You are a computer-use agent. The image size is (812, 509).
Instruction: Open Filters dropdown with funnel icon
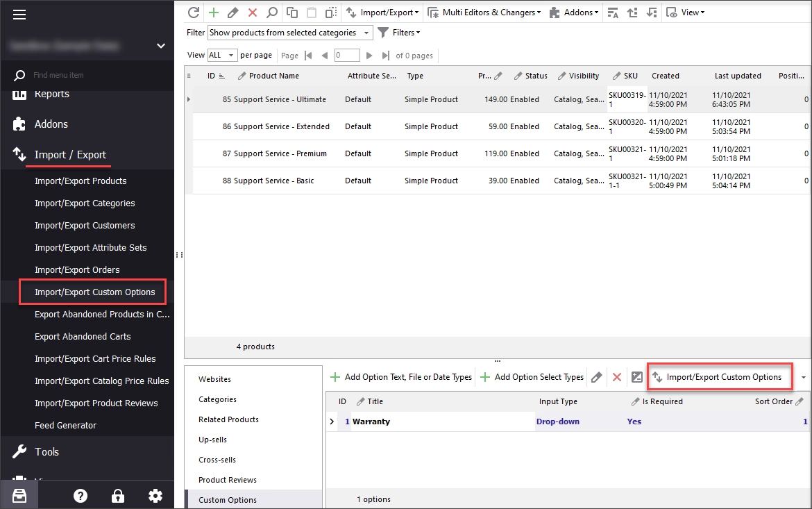[399, 33]
